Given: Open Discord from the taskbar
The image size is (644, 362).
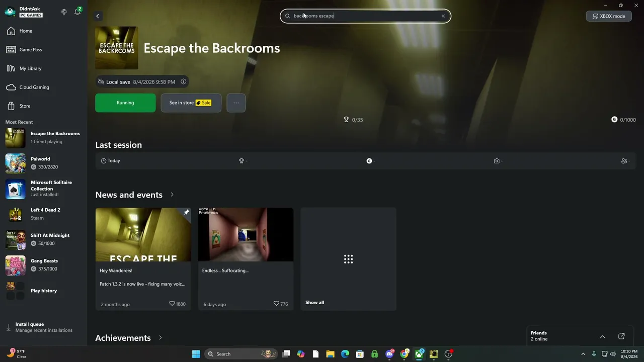Looking at the screenshot, I should [389, 354].
